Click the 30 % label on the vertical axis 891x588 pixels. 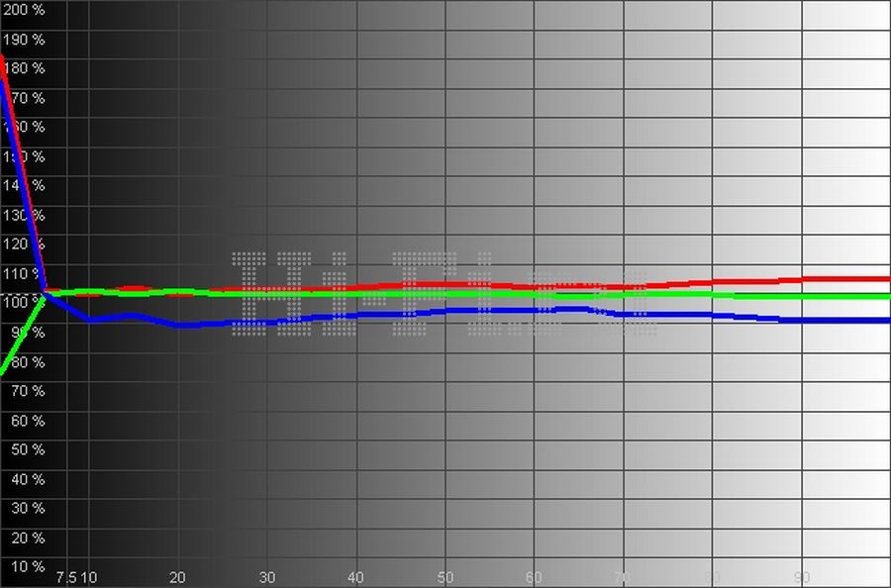[26, 508]
